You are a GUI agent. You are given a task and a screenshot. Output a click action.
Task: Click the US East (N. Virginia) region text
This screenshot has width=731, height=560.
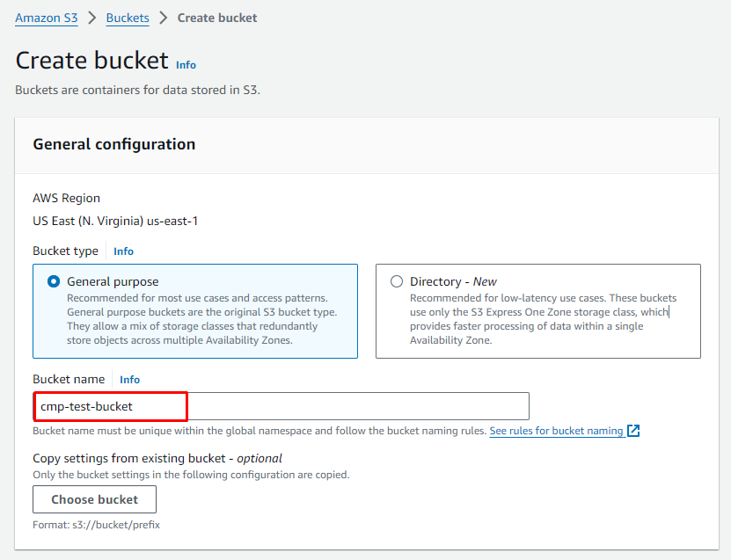[x=115, y=221]
